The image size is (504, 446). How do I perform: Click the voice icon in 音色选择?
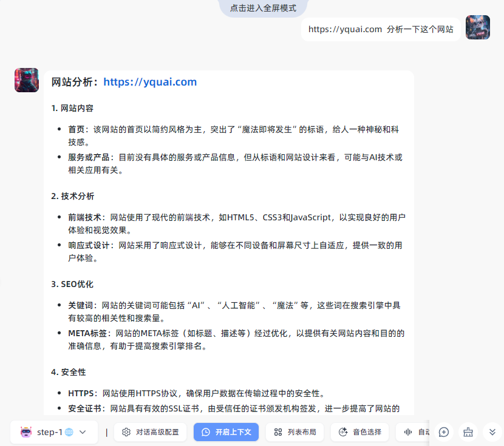(342, 432)
